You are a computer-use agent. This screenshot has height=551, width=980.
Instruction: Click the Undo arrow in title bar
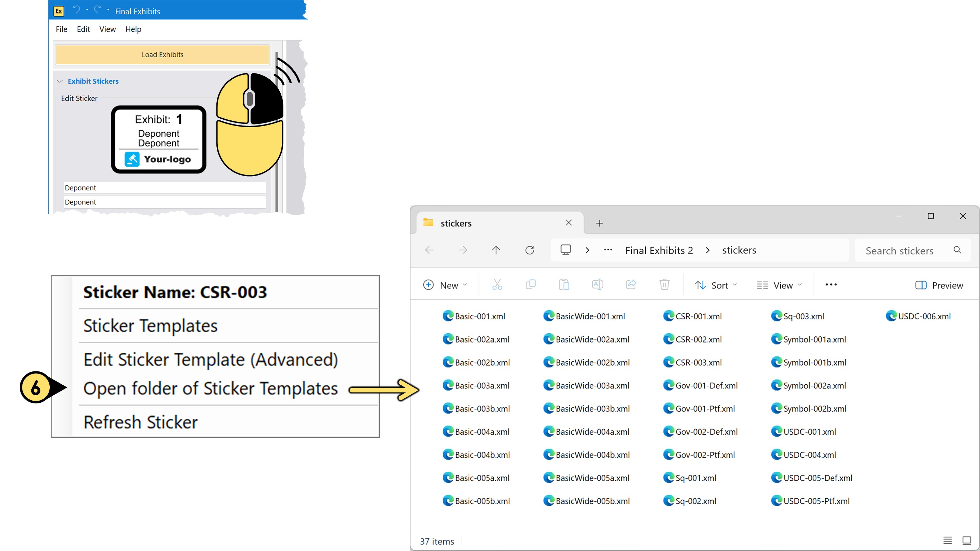pyautogui.click(x=77, y=10)
